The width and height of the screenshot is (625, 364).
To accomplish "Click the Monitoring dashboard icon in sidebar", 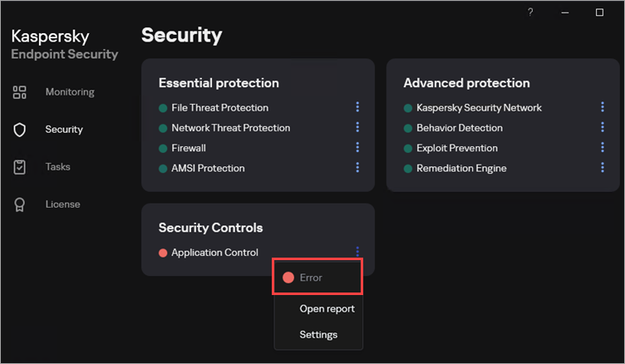I will click(20, 92).
